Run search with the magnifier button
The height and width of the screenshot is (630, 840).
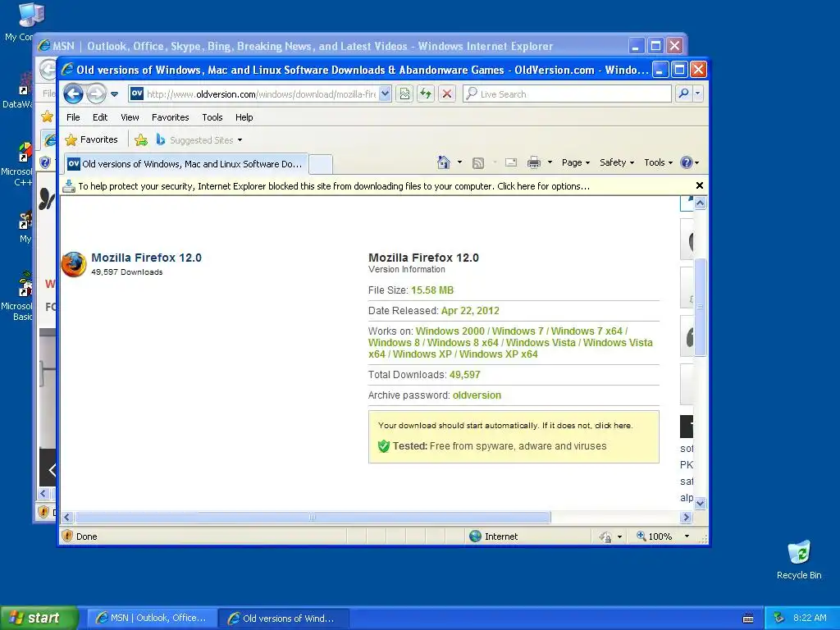pos(683,94)
